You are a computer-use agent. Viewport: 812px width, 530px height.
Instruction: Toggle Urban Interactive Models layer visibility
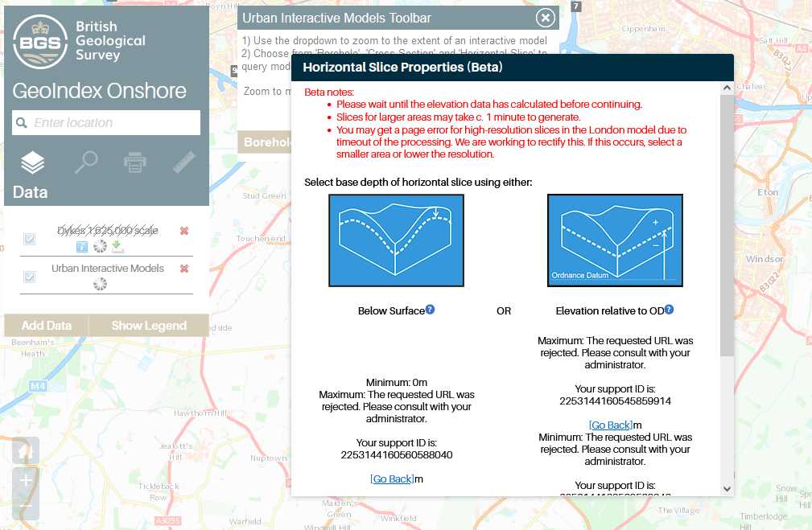tap(30, 277)
